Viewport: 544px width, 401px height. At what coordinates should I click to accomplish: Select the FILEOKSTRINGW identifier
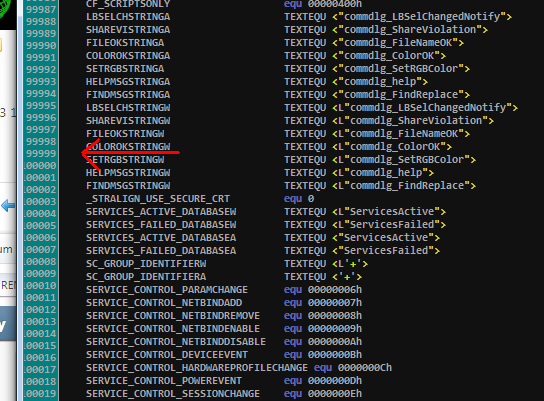pyautogui.click(x=125, y=134)
